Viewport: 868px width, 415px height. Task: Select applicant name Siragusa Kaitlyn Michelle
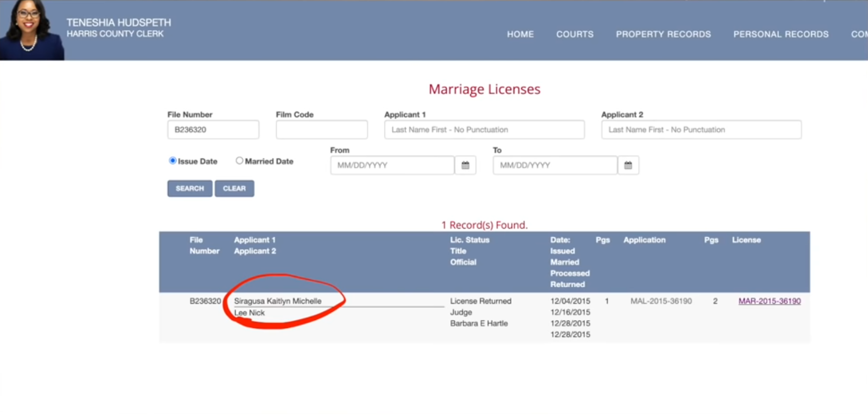278,301
